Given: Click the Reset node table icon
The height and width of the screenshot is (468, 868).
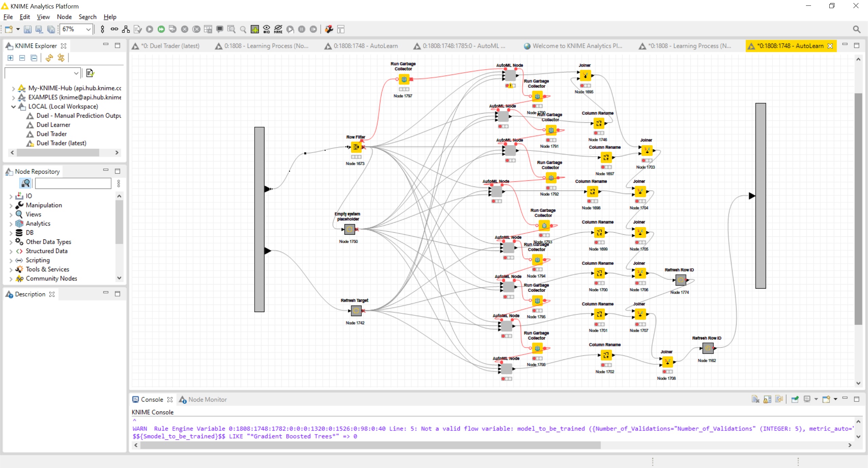Looking at the screenshot, I should click(x=208, y=30).
